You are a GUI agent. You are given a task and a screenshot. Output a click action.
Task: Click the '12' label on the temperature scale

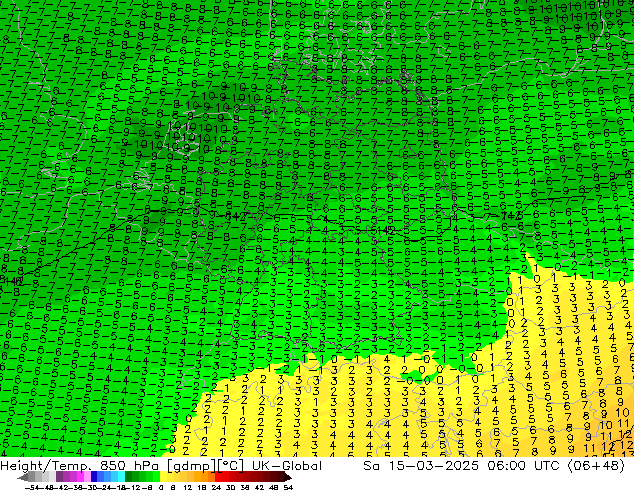tap(188, 487)
